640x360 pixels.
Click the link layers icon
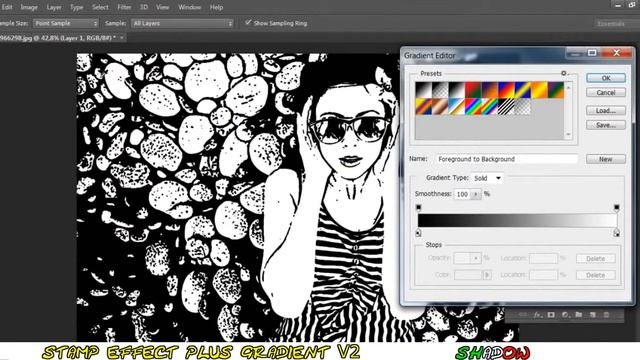[523, 315]
